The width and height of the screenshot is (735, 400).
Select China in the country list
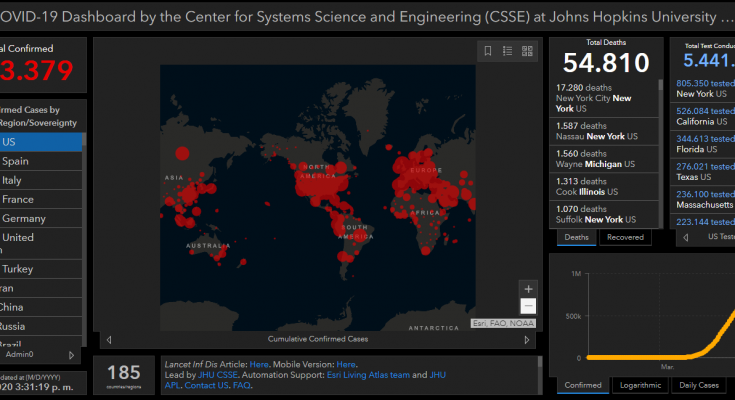[41, 307]
